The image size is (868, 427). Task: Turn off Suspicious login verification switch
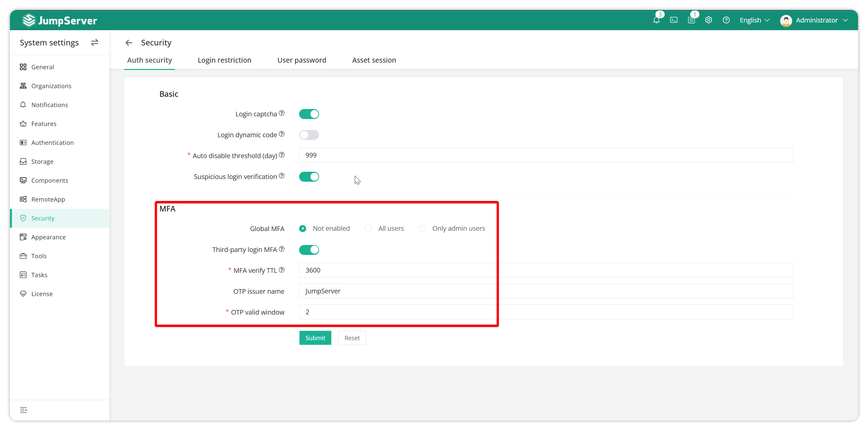(x=309, y=177)
